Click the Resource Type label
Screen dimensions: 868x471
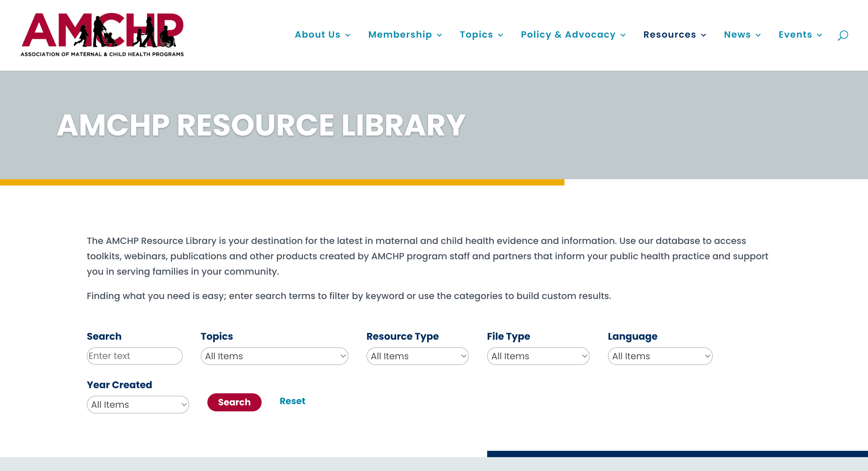pos(402,336)
